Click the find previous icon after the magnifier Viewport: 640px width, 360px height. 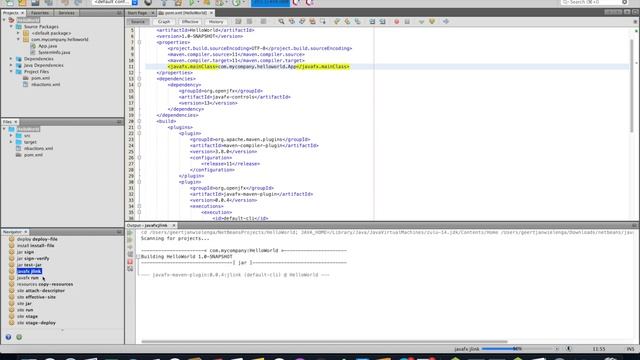(x=291, y=21)
